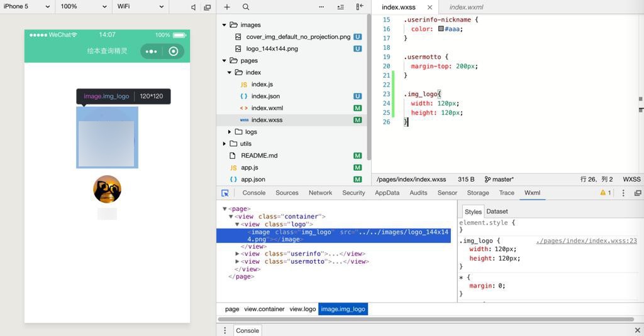Switch to the Network tab

coord(320,193)
